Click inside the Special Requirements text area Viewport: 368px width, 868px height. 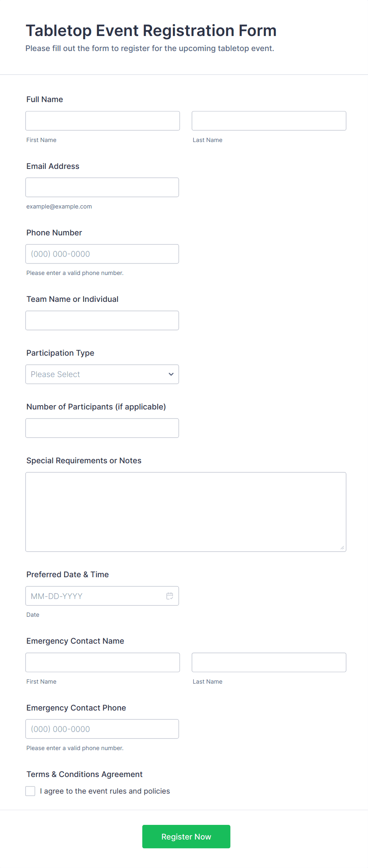tap(186, 512)
